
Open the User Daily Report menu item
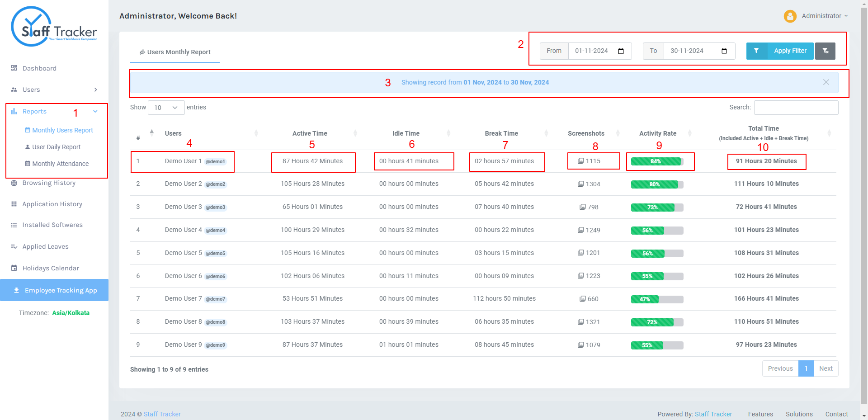point(57,147)
